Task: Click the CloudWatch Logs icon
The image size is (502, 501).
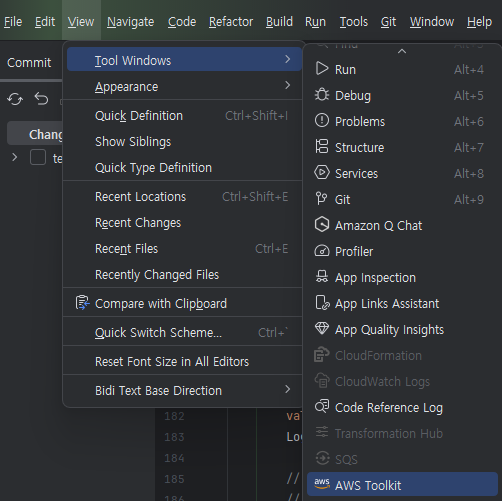Action: pos(322,381)
